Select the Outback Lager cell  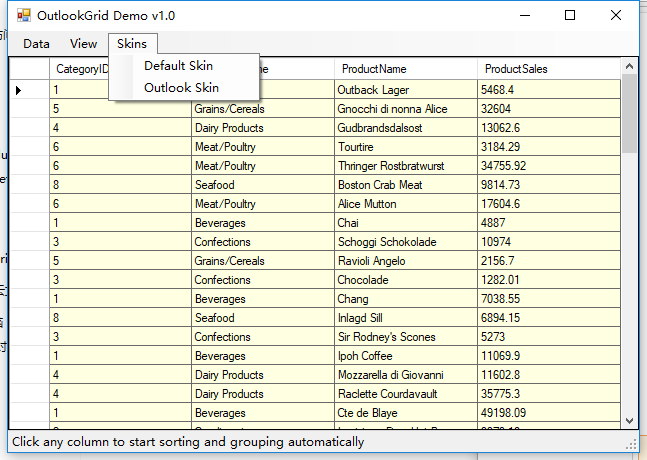[x=406, y=90]
